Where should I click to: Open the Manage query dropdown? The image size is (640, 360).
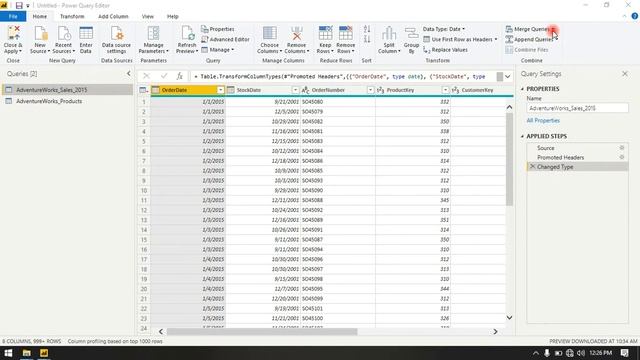coord(218,50)
